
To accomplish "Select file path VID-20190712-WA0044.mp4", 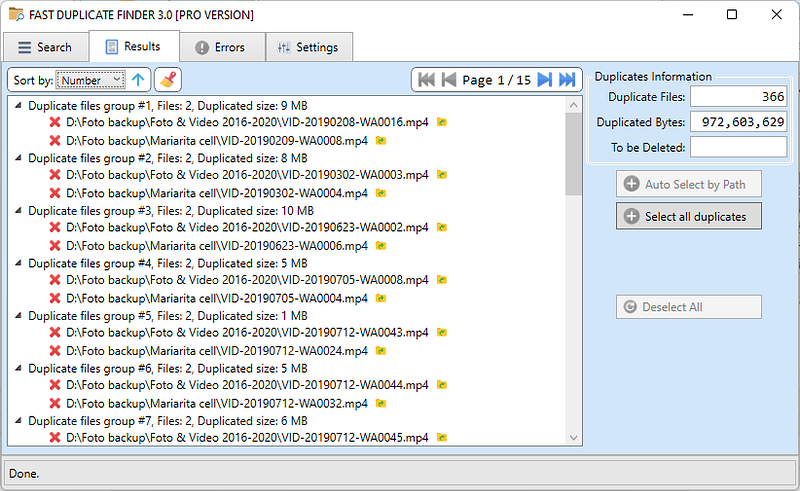I will (247, 385).
